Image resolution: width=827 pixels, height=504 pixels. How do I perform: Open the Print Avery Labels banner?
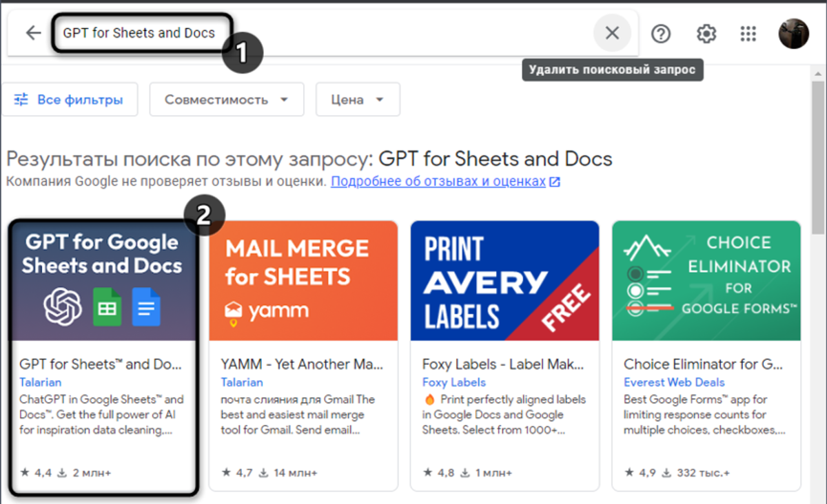pos(504,281)
